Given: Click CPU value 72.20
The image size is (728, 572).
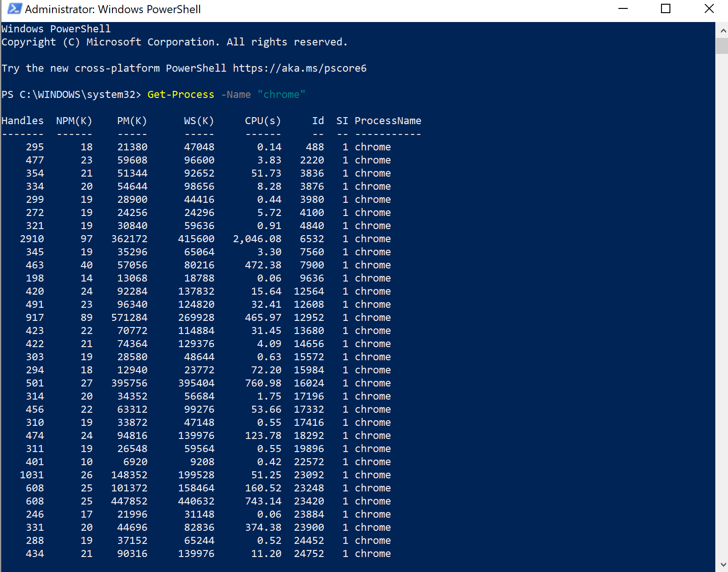Looking at the screenshot, I should point(266,370).
